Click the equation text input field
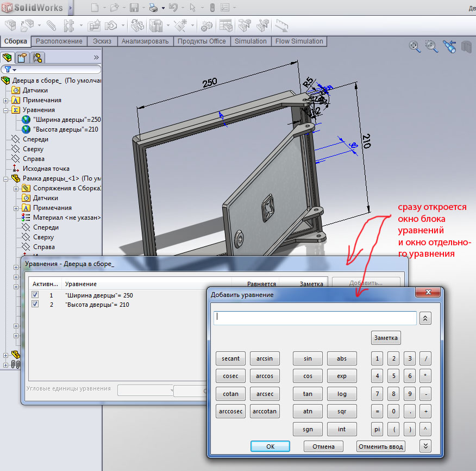The image size is (476, 471). coord(315,318)
